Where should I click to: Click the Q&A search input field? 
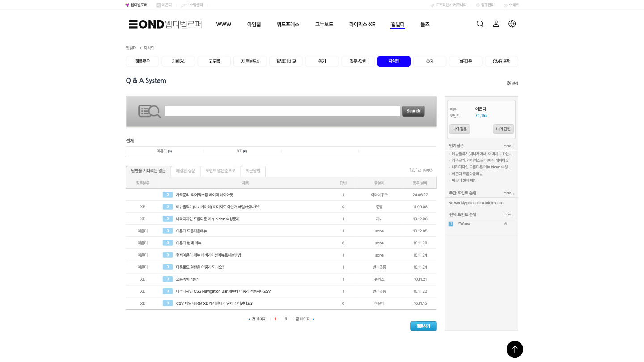[x=282, y=111]
